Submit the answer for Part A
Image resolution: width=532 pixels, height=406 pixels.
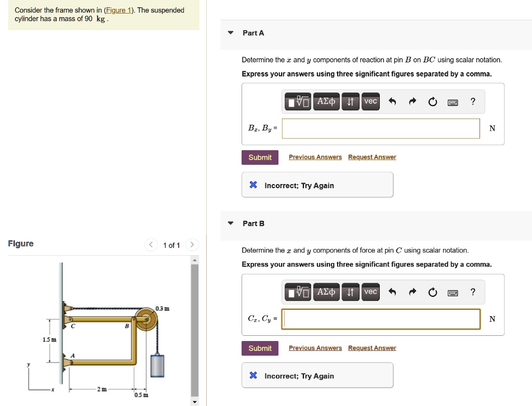point(260,157)
